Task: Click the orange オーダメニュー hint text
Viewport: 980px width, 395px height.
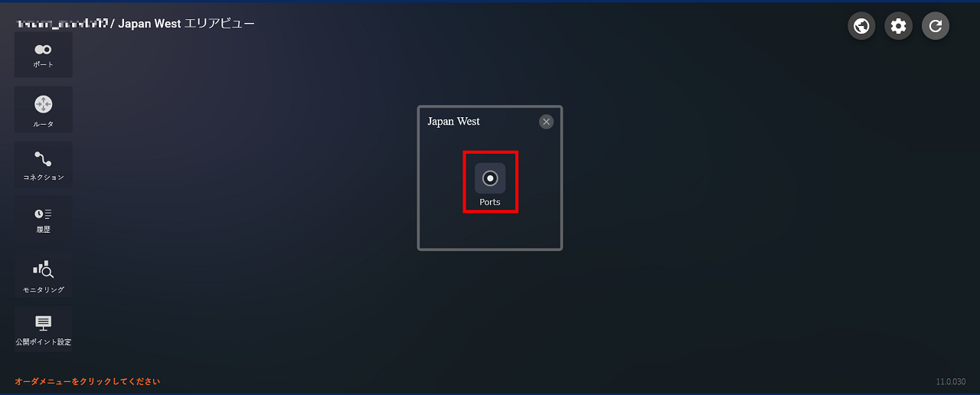Action: 87,381
